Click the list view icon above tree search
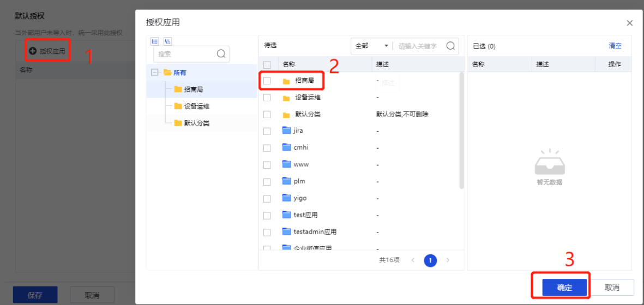Screen dimensions: 644x305 click(154, 41)
